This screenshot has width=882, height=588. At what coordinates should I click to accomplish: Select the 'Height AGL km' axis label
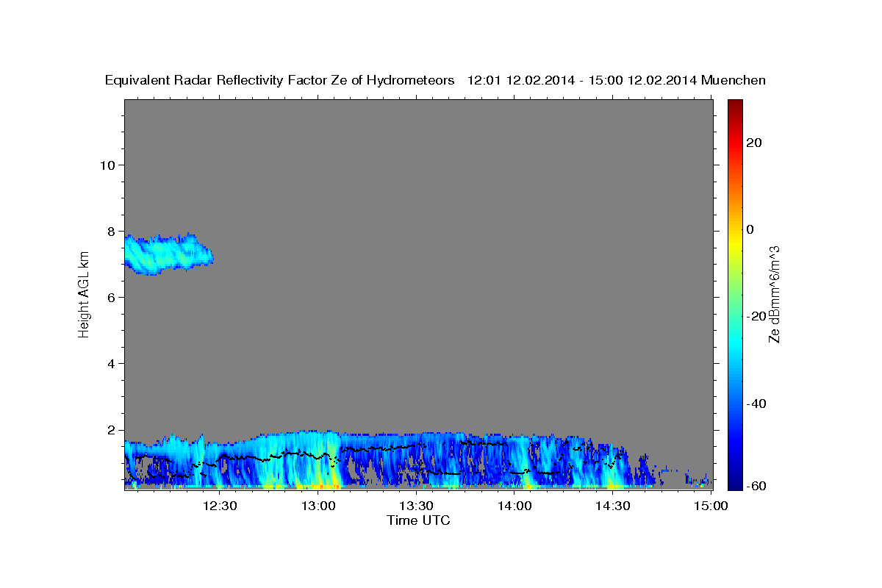(x=84, y=295)
